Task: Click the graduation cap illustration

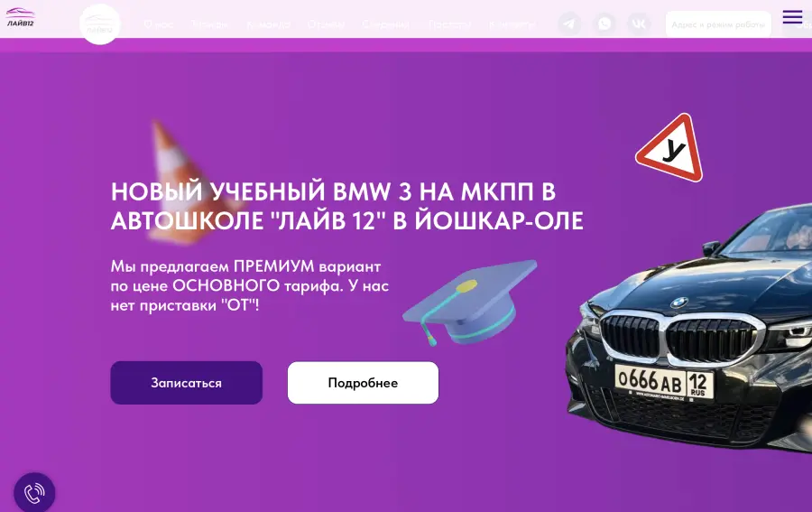Action: (x=470, y=303)
